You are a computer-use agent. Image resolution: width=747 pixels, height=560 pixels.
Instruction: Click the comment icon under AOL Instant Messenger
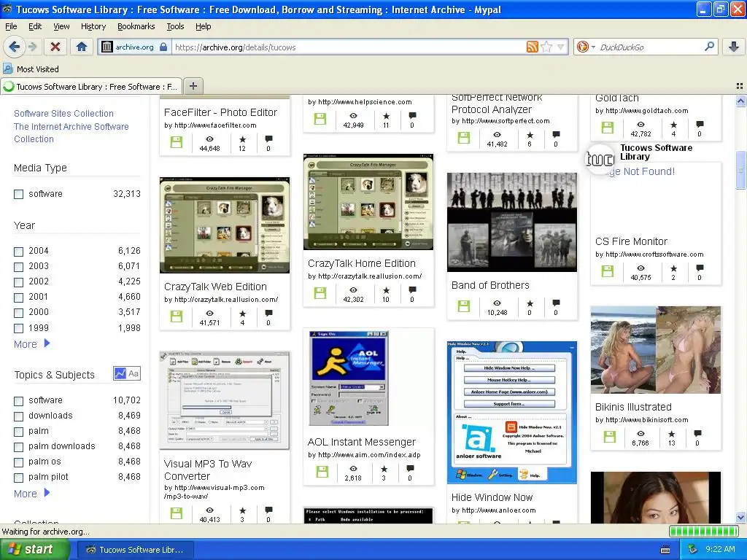click(410, 469)
